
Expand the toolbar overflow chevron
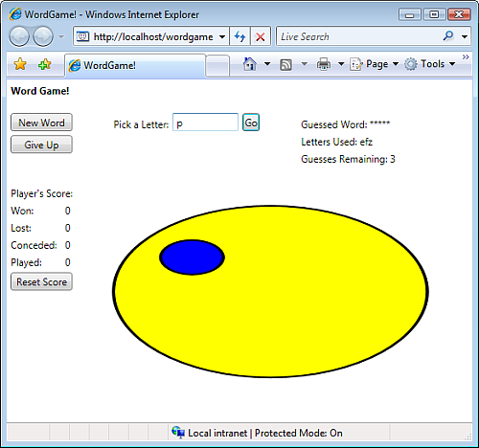point(466,57)
